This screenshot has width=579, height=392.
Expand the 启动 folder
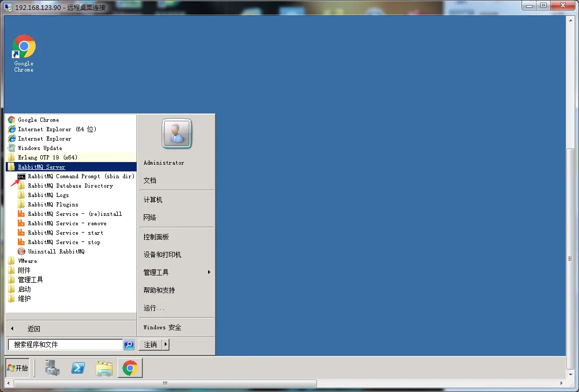coord(72,289)
